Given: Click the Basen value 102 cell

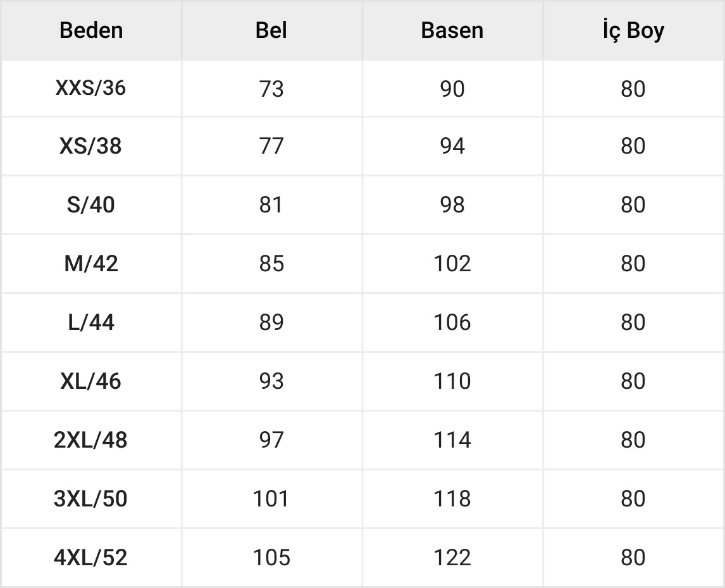Looking at the screenshot, I should (452, 264).
